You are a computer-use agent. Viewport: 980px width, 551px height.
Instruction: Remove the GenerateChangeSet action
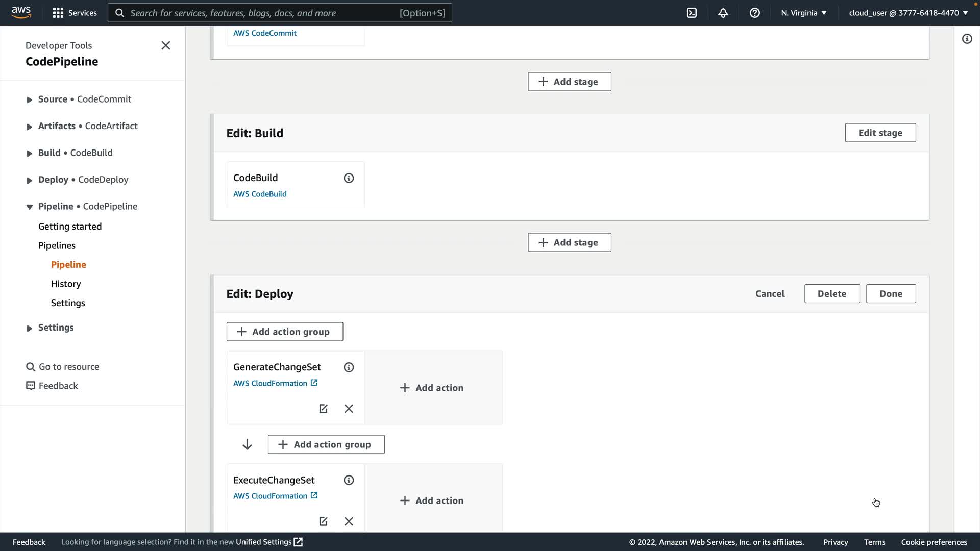pos(349,409)
